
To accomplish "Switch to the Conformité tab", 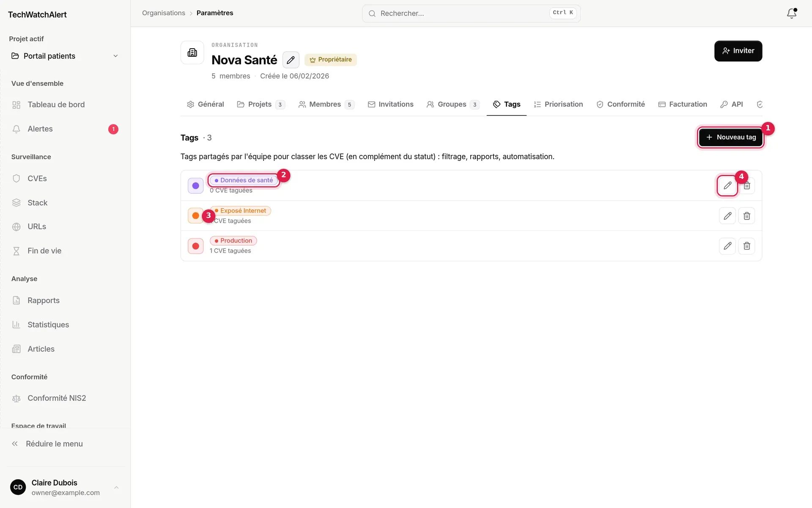I will (x=621, y=105).
